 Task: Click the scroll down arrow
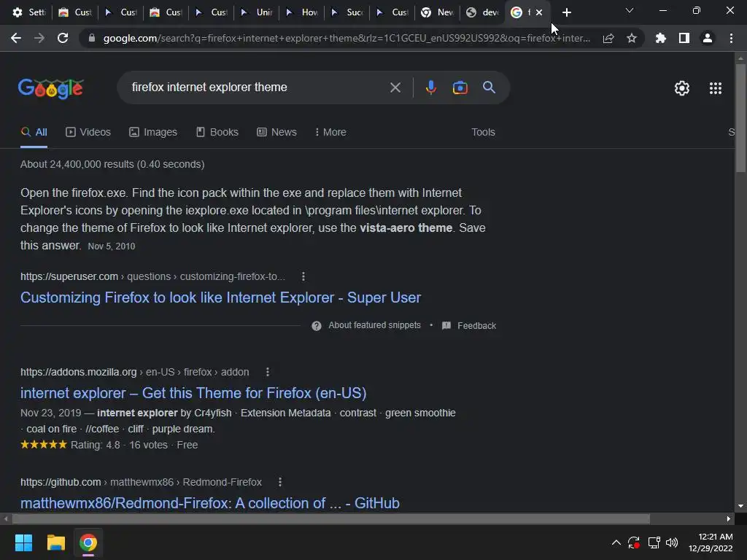click(740, 506)
